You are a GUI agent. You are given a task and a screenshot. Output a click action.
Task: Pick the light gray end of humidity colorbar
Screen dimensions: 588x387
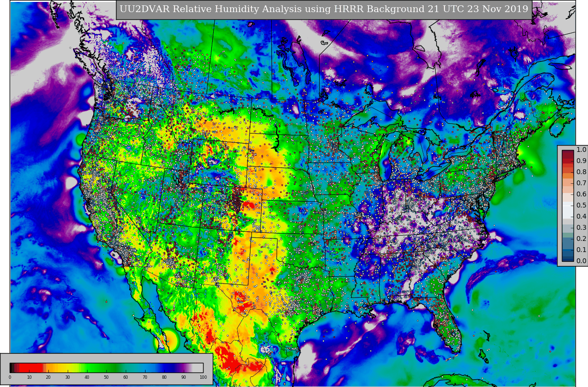click(x=198, y=368)
